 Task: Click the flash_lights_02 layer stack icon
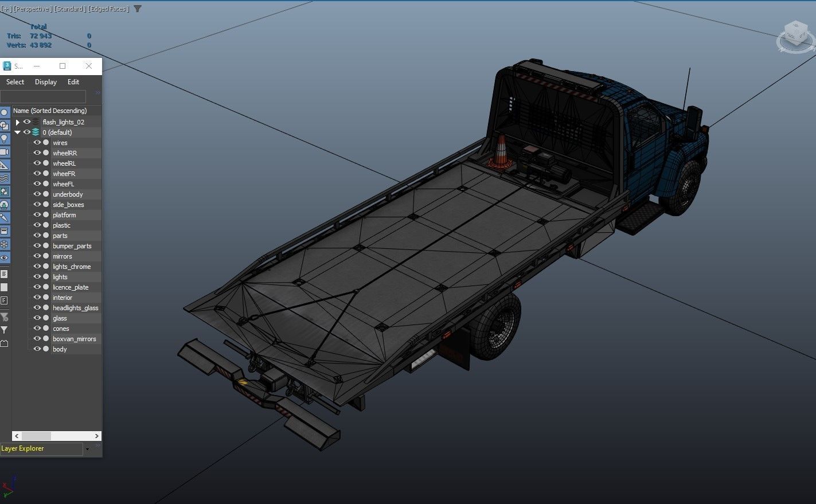tap(36, 122)
